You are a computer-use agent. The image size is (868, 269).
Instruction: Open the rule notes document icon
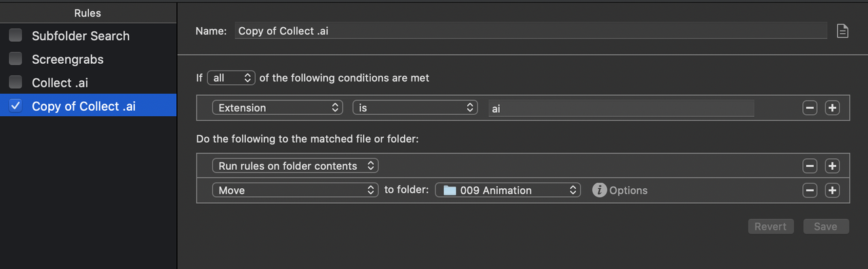point(842,31)
